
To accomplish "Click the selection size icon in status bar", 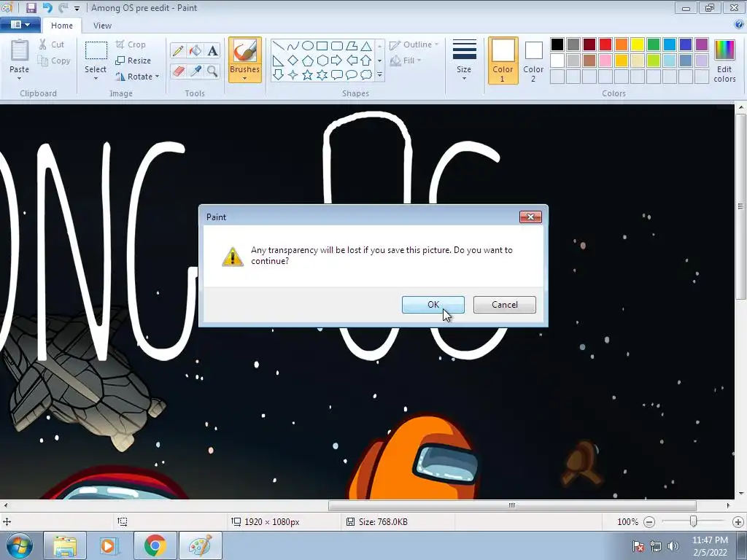I will [x=123, y=522].
